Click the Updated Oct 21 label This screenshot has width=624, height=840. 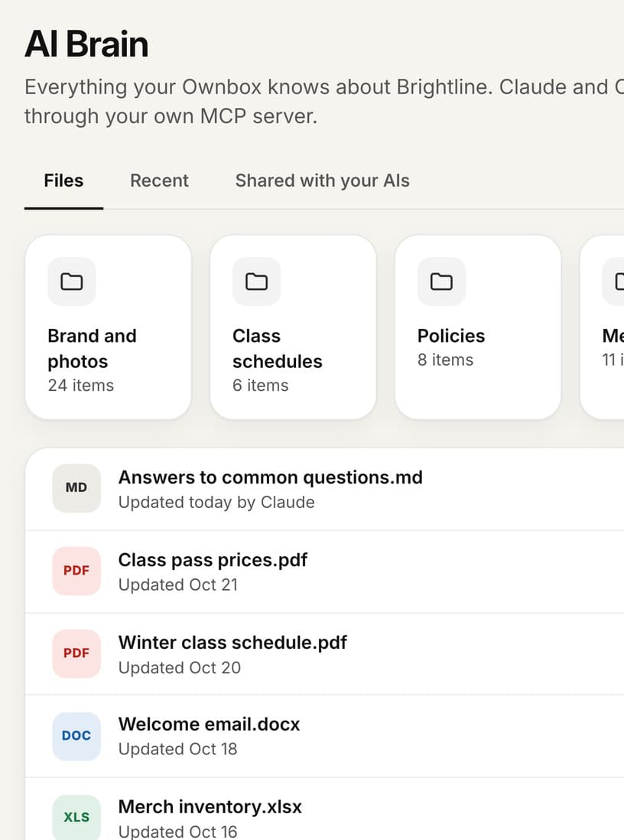[178, 585]
